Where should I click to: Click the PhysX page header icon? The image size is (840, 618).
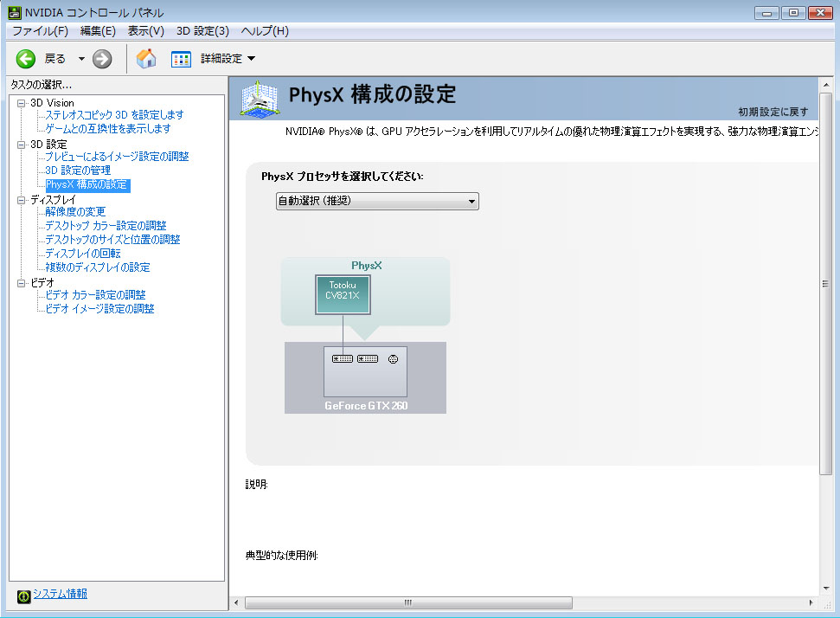tap(260, 99)
